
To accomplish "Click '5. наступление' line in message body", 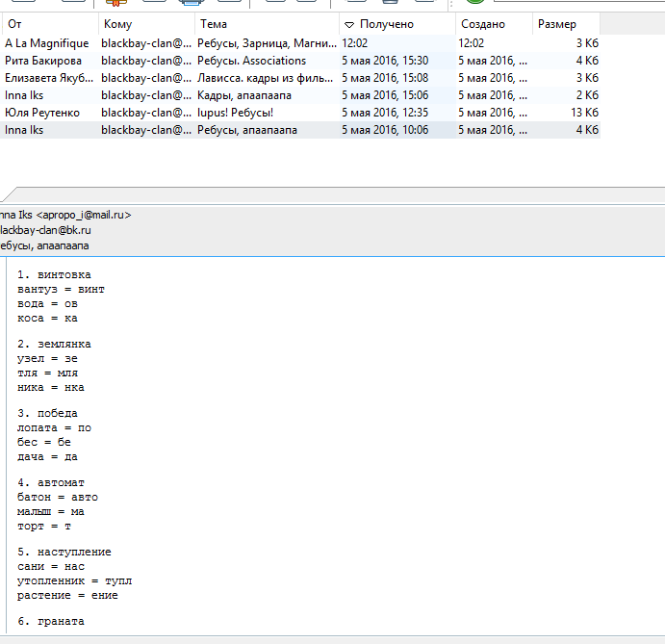I will click(64, 553).
